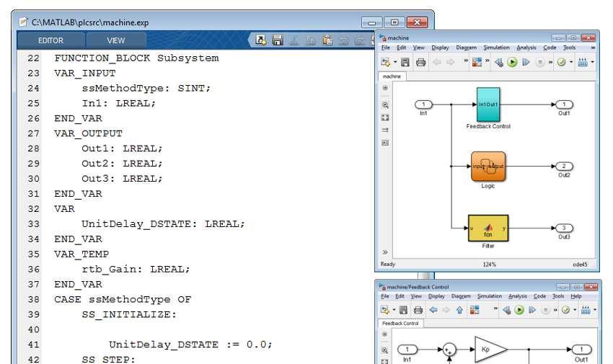Click code line 'FUNCTION_BLOCK Subsystem'

click(136, 58)
